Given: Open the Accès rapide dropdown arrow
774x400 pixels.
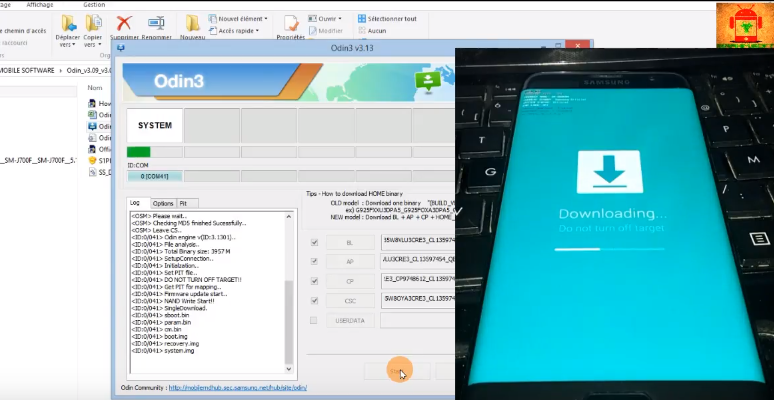Looking at the screenshot, I should coord(258,31).
